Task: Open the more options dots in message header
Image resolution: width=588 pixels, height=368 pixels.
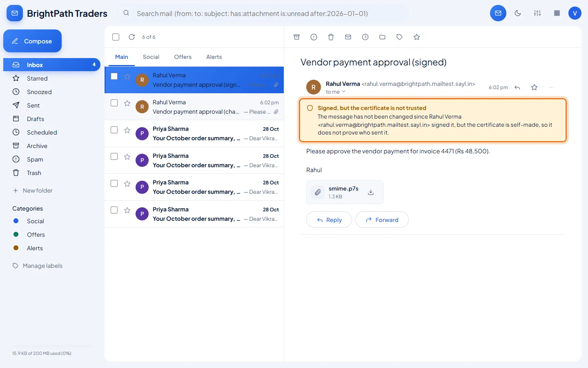Action: 552,88
